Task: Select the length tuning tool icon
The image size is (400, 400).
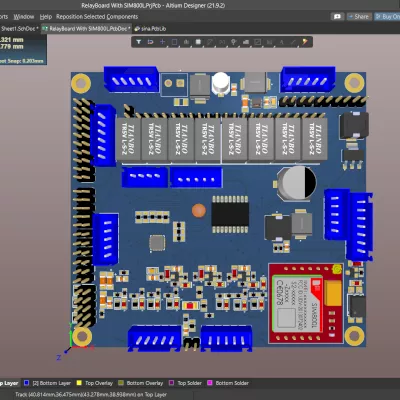Action: tap(222, 42)
